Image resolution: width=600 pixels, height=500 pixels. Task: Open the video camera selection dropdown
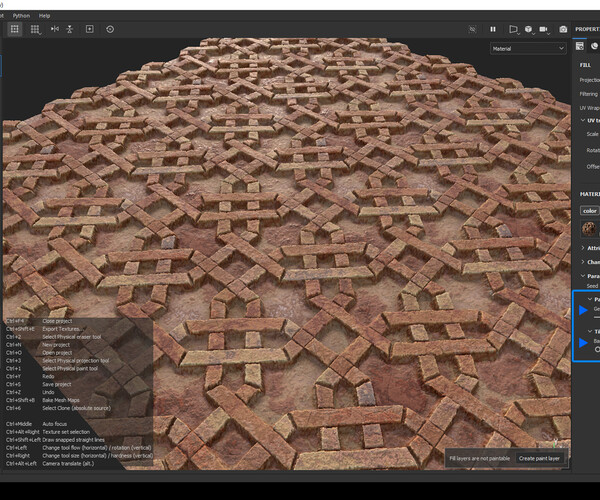coord(544,29)
